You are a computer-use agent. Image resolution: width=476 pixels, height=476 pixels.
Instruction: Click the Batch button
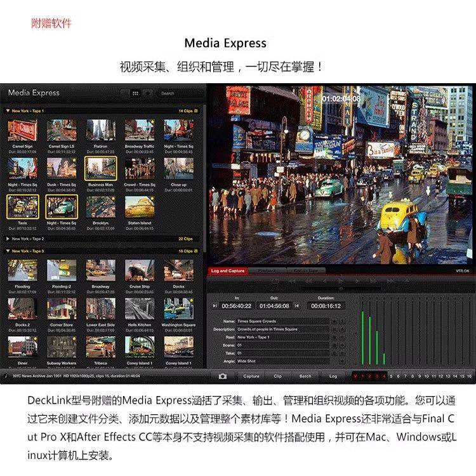[x=305, y=376]
